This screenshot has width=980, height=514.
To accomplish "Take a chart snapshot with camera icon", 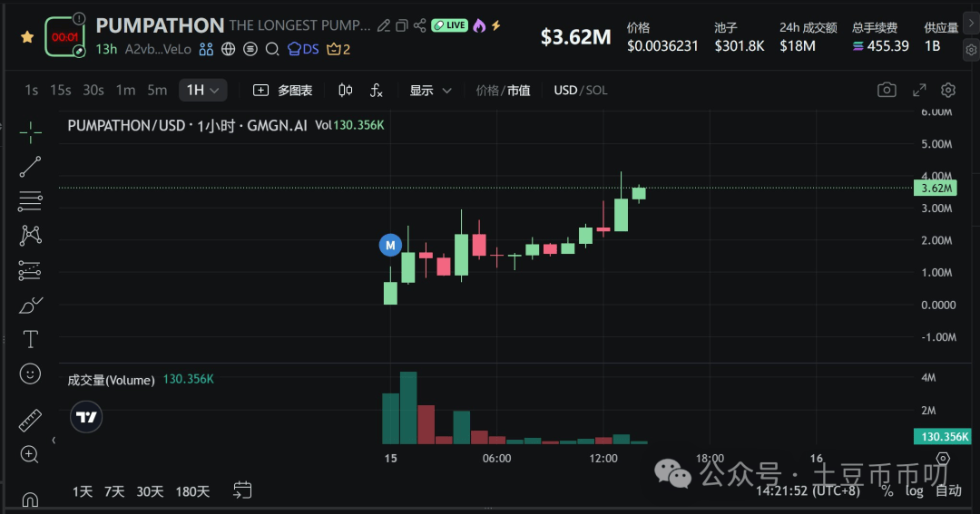I will (887, 90).
